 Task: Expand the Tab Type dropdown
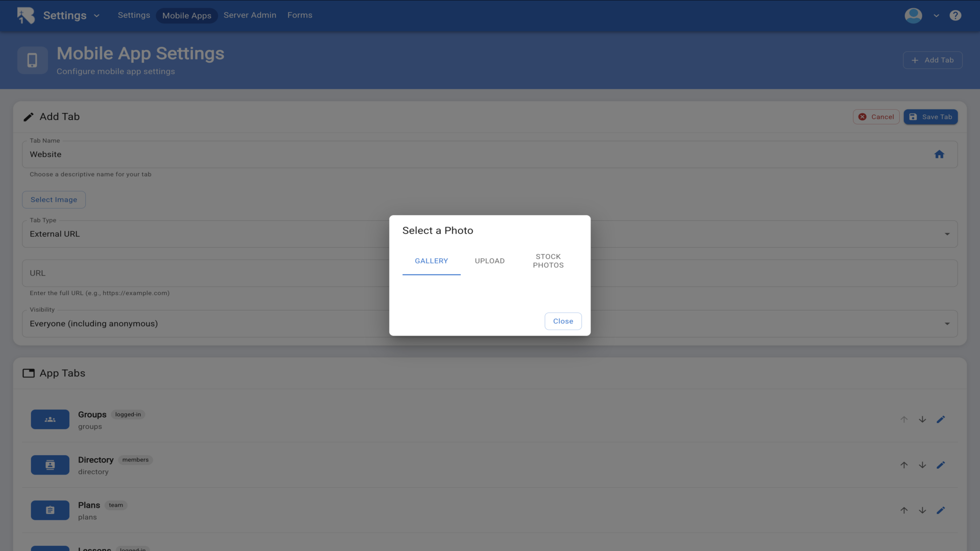947,234
